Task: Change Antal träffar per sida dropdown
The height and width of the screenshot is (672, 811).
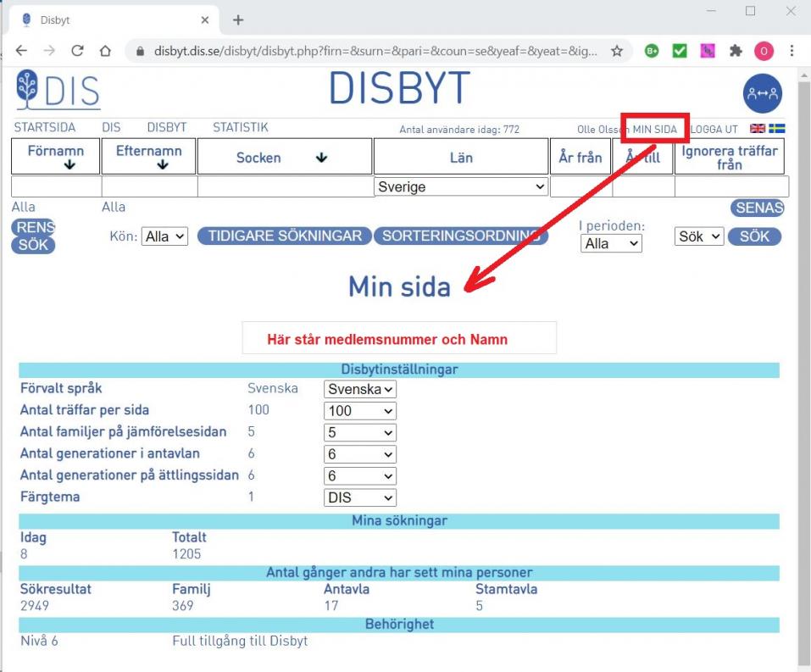Action: point(360,411)
